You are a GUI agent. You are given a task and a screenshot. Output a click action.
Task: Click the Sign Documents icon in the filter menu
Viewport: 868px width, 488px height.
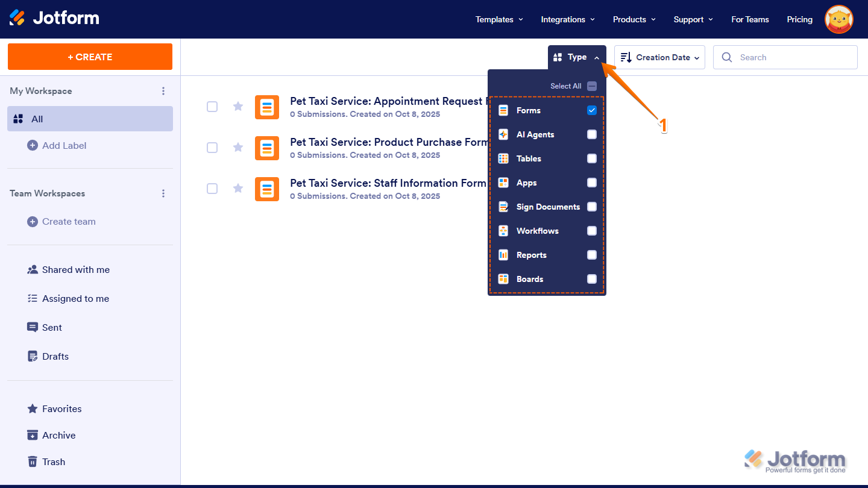503,207
